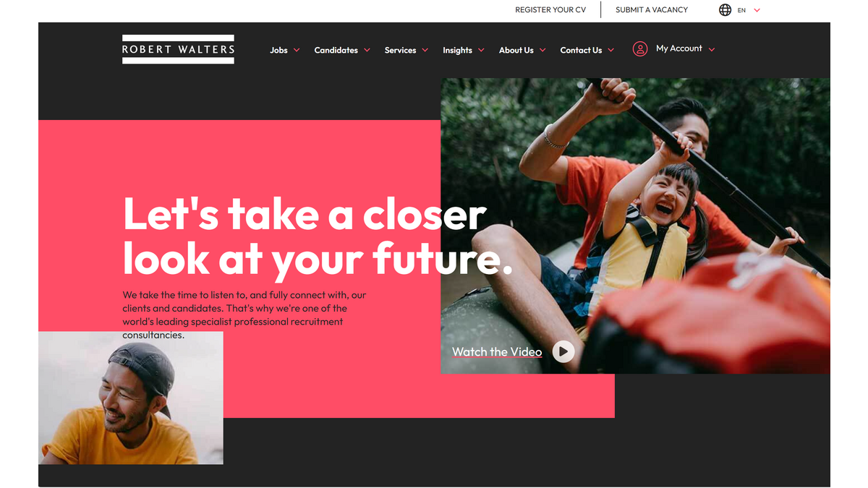Click the globe language icon
The width and height of the screenshot is (868, 488).
725,10
